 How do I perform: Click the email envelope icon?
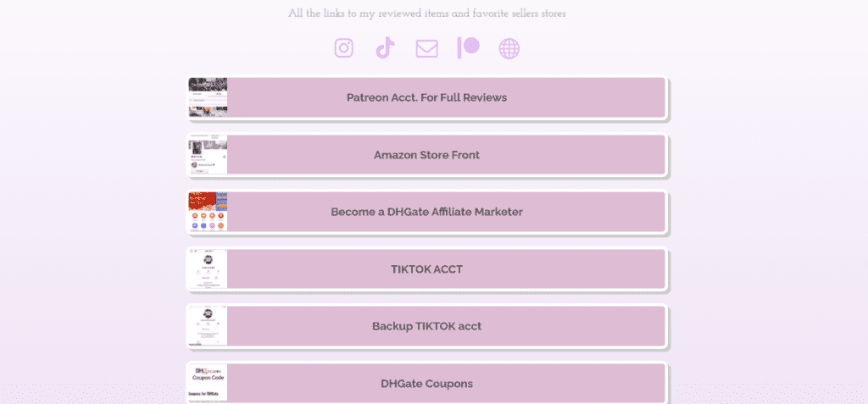pos(427,49)
